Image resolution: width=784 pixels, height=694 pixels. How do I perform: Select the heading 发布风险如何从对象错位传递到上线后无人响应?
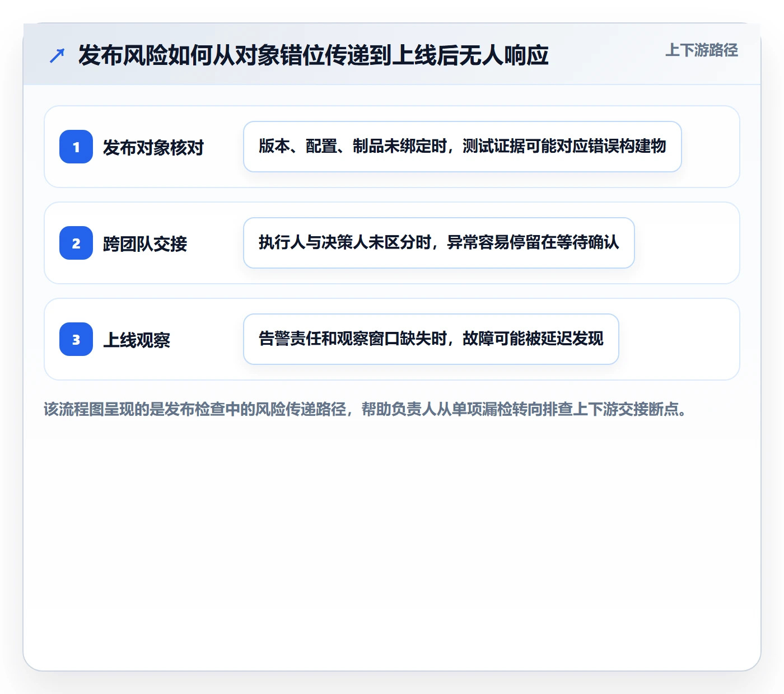(313, 55)
